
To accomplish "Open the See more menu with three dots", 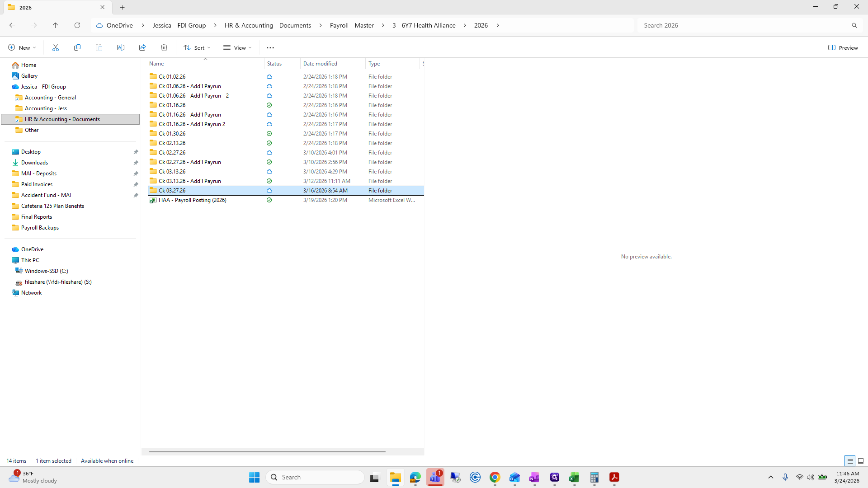I will (x=270, y=47).
